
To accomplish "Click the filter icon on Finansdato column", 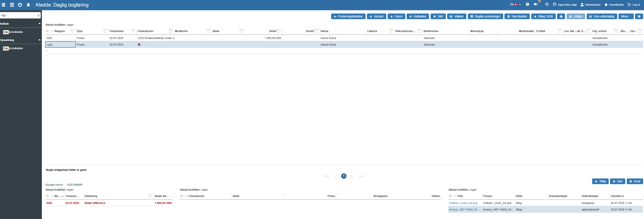I will (133, 31).
